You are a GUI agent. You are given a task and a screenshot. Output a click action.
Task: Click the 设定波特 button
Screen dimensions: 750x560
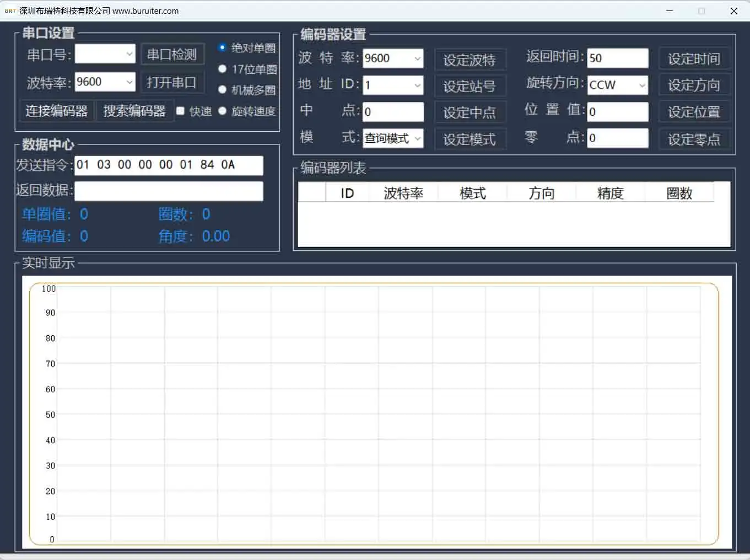coord(470,60)
